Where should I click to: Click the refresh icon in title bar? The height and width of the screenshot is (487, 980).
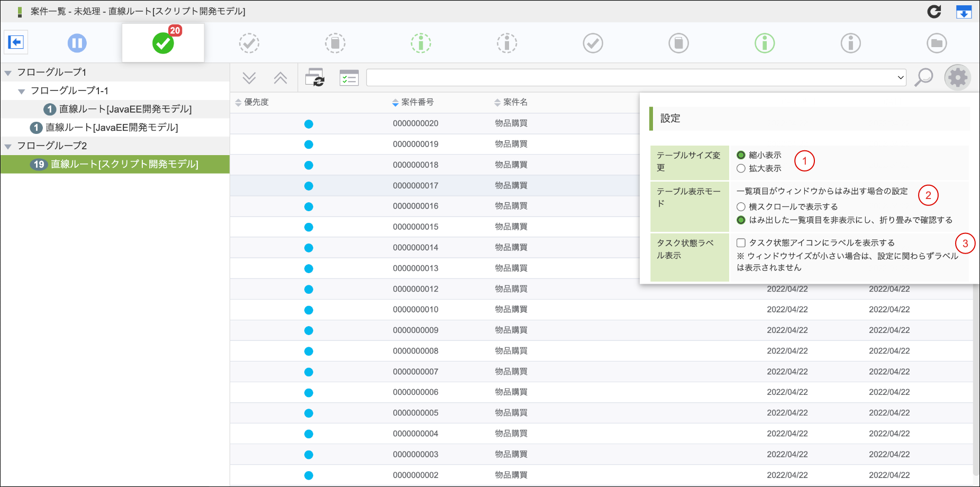pyautogui.click(x=934, y=11)
